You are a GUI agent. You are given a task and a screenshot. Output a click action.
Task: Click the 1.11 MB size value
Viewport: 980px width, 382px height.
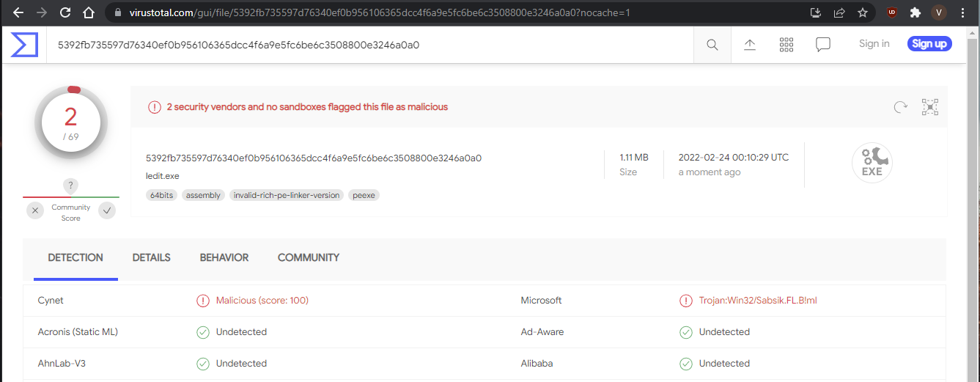[634, 157]
